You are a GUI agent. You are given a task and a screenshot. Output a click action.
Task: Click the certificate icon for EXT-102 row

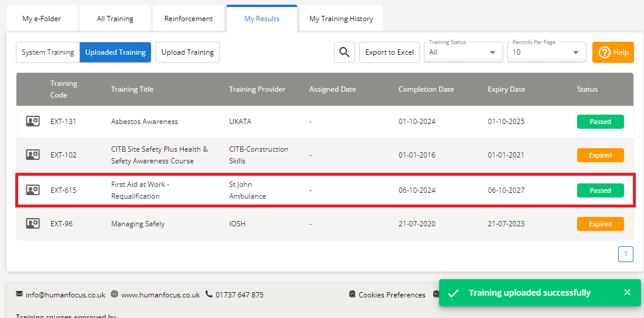coord(33,155)
